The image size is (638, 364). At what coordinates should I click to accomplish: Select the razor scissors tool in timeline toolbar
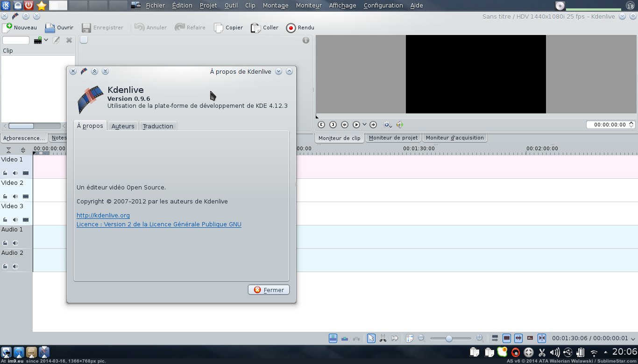click(383, 338)
